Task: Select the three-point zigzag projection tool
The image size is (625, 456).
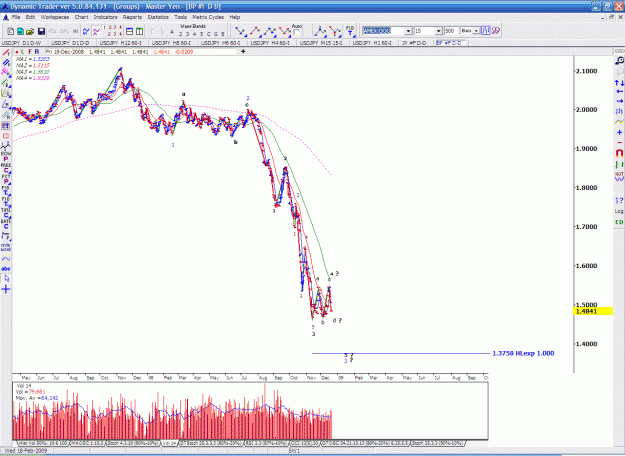Action: pyautogui.click(x=270, y=31)
